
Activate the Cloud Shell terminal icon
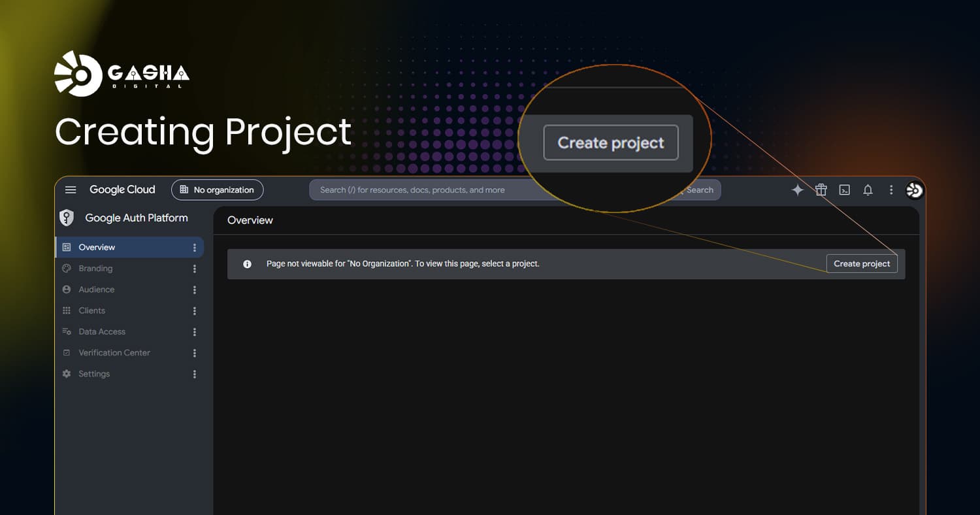point(845,190)
